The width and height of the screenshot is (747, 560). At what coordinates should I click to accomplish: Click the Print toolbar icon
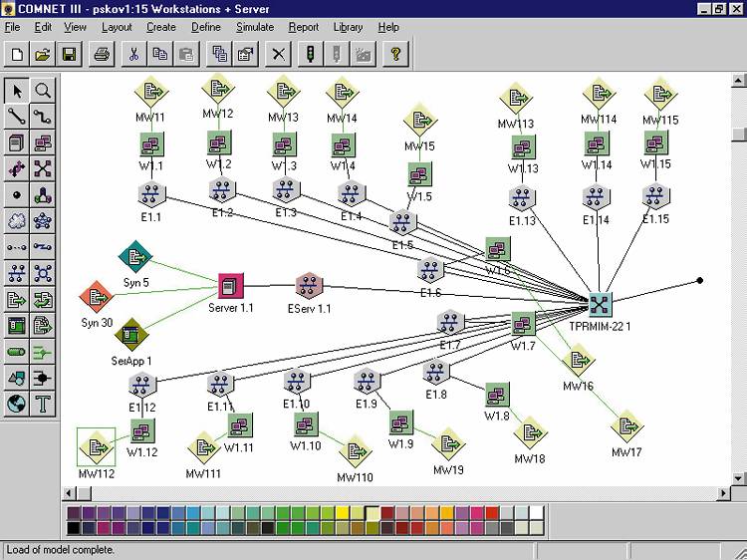[x=102, y=54]
